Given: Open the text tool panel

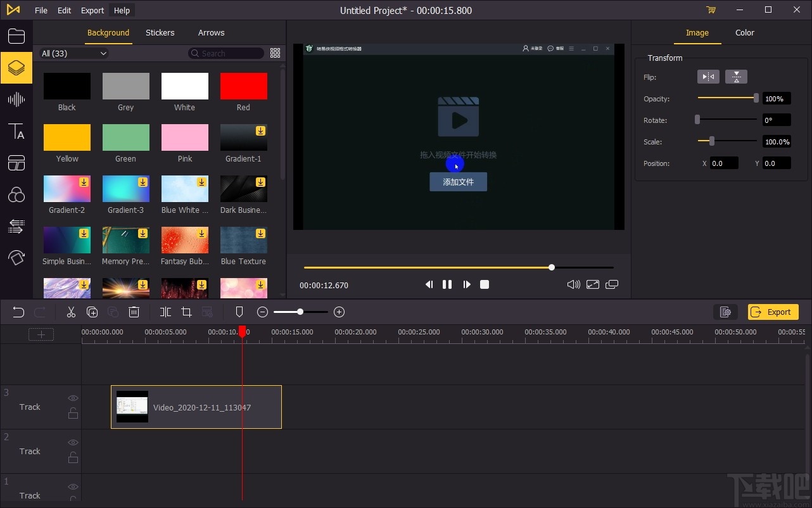Looking at the screenshot, I should click(16, 132).
